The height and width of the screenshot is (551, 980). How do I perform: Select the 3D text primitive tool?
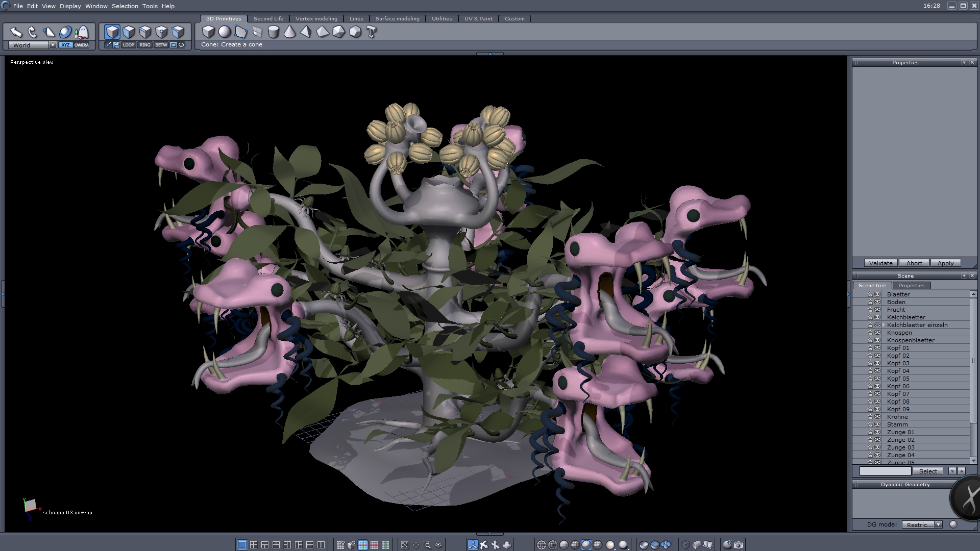(372, 32)
